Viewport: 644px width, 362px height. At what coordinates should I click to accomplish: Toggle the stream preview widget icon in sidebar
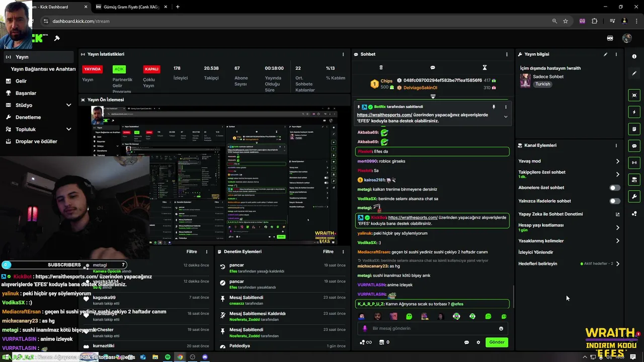coord(634,95)
